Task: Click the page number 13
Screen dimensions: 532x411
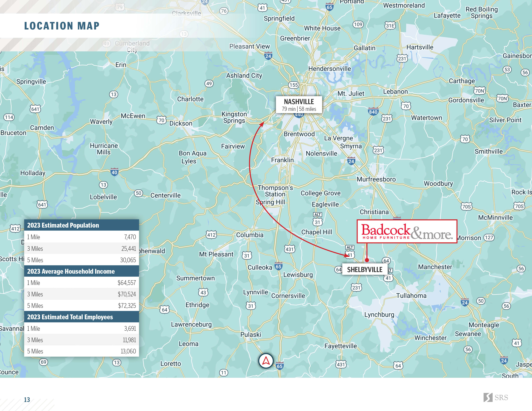Action: 27,400
